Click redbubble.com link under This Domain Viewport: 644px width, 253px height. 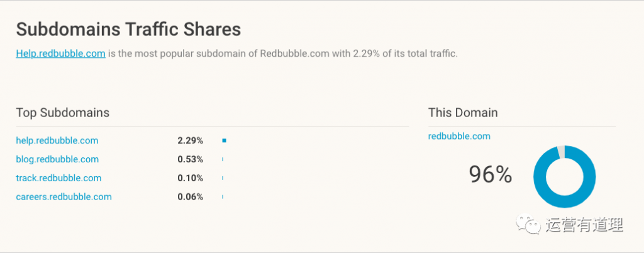pyautogui.click(x=459, y=136)
